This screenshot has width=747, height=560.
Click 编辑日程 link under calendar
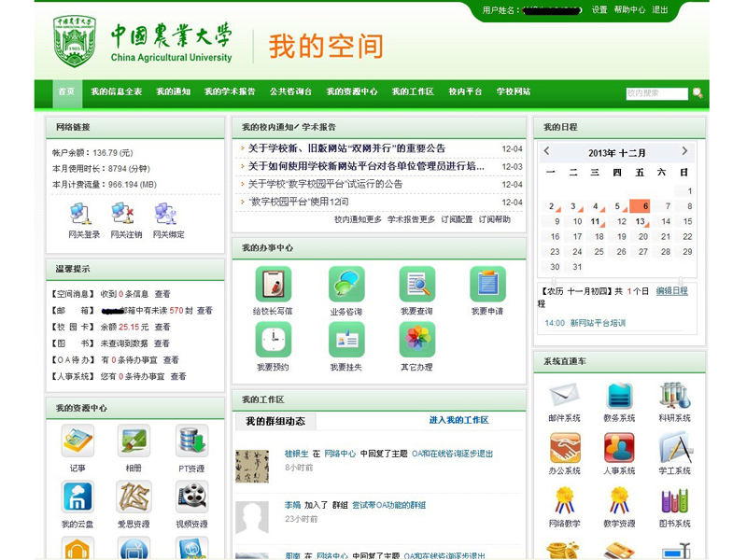point(671,291)
